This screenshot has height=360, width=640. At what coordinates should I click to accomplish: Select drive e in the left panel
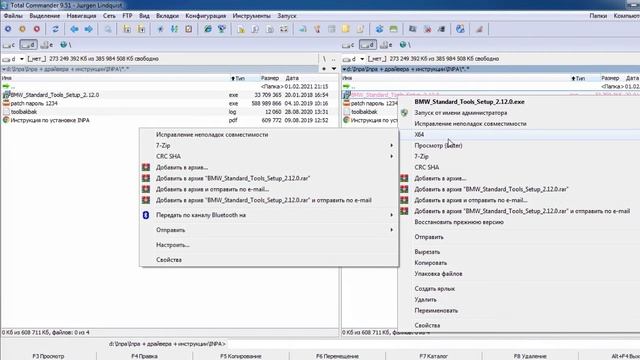pos(47,45)
